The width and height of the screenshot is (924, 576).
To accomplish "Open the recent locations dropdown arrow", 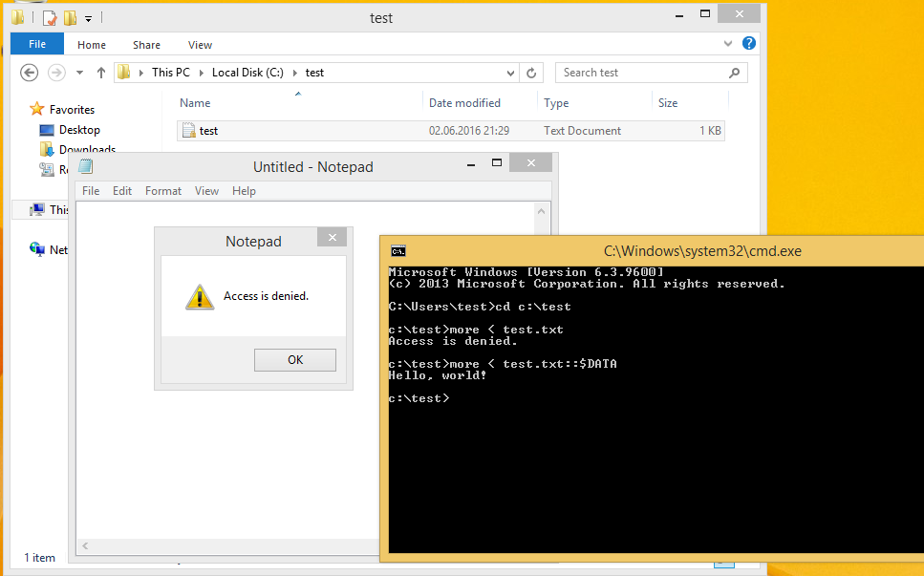I will 79,73.
